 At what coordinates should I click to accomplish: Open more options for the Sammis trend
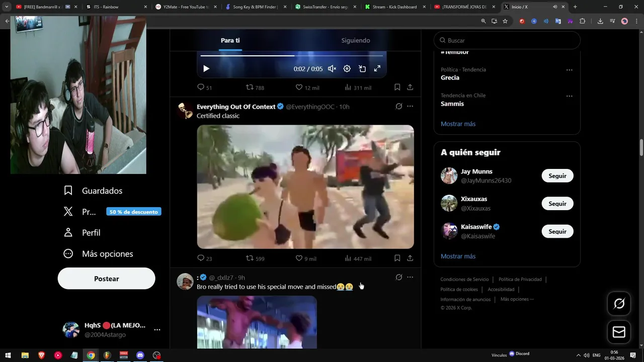(x=570, y=96)
